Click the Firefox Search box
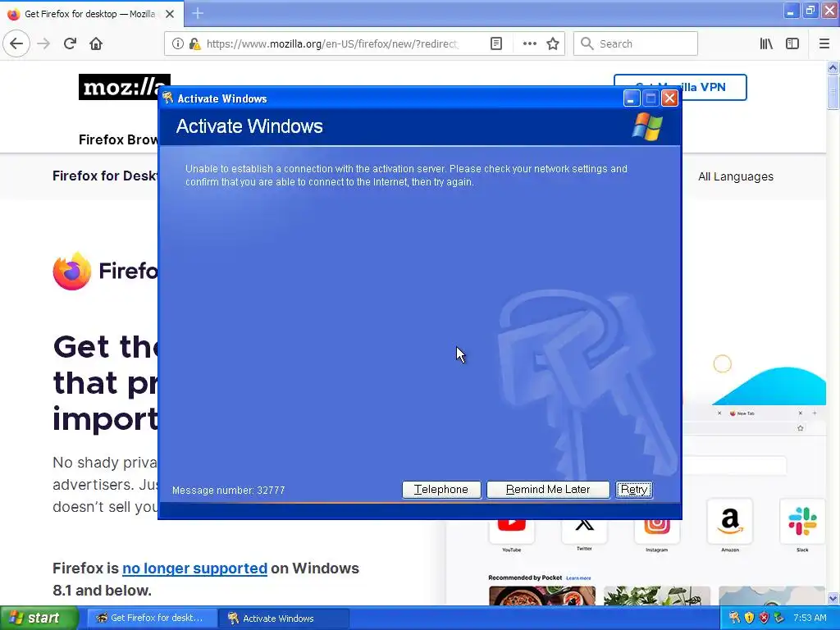Viewport: 840px width, 630px height. point(636,43)
